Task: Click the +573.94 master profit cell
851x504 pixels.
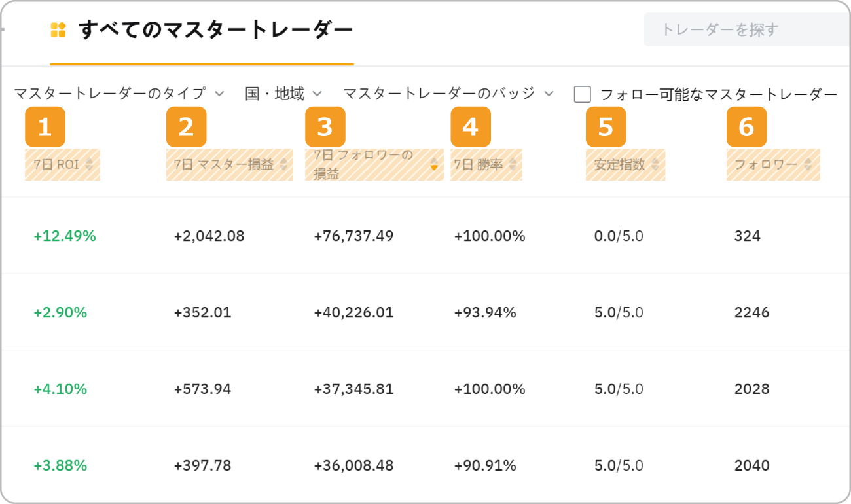Action: click(202, 389)
